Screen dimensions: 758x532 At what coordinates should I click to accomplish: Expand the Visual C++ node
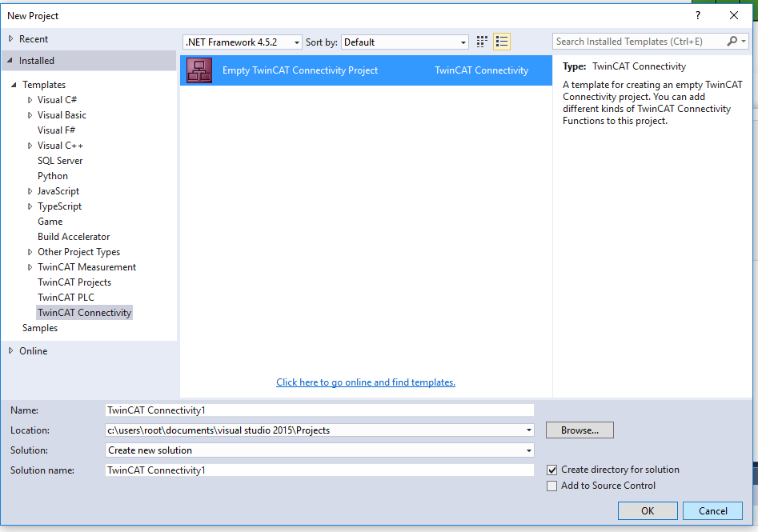(30, 146)
